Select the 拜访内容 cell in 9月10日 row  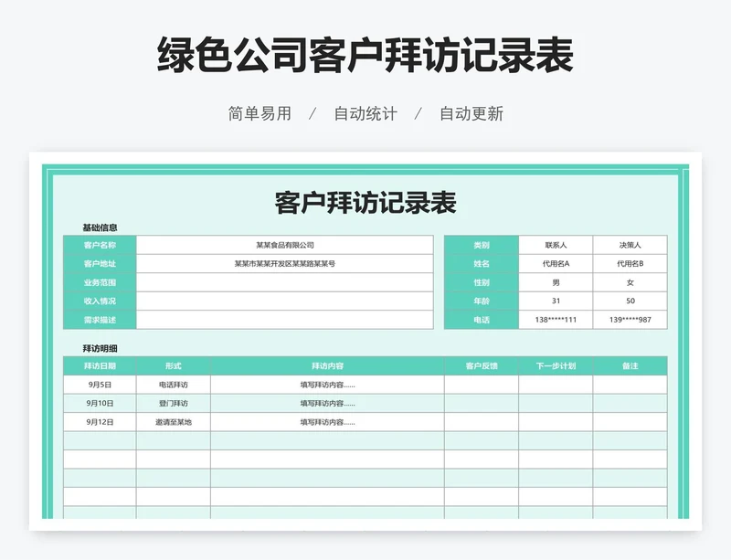327,404
